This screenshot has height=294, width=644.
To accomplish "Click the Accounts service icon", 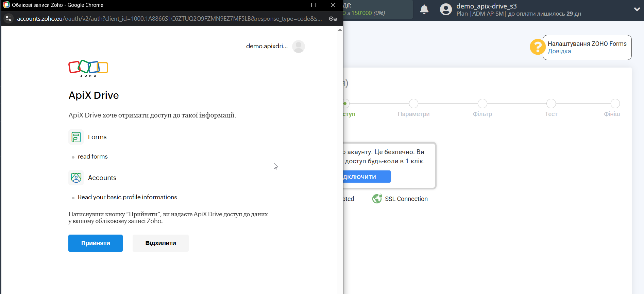I will 76,178.
